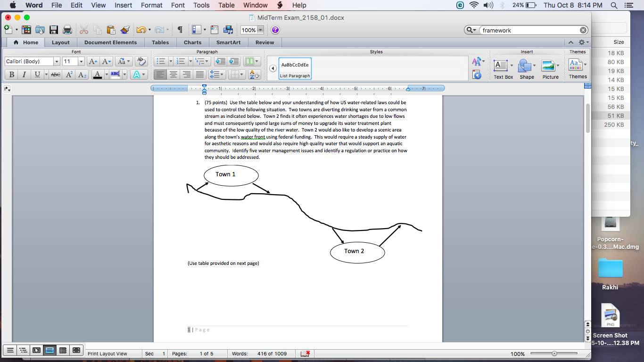Show paragraph marks with pilcrow icon

coord(180,30)
